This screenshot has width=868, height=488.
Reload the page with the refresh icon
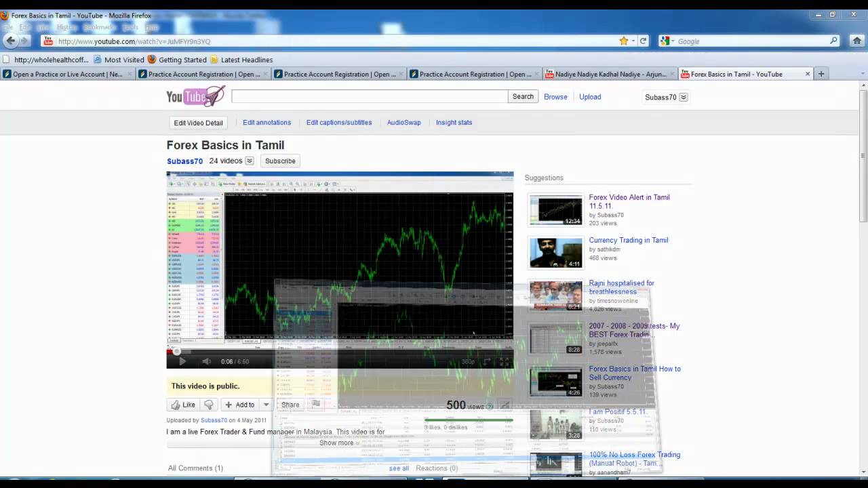click(x=644, y=41)
